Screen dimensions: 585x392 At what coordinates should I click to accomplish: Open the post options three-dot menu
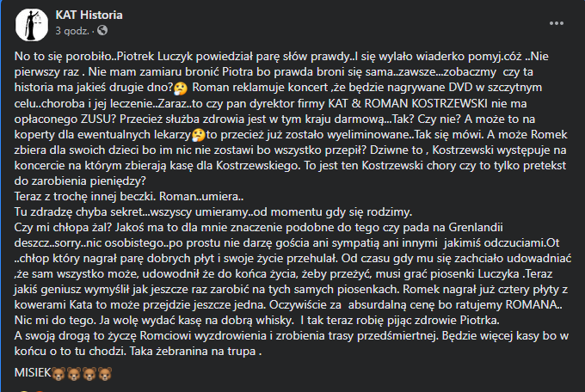click(557, 23)
